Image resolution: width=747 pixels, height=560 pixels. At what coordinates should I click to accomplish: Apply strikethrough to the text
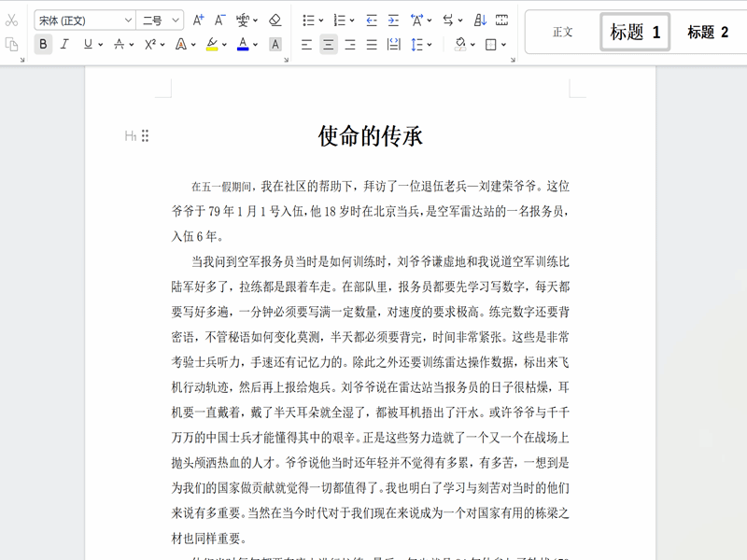(x=120, y=44)
